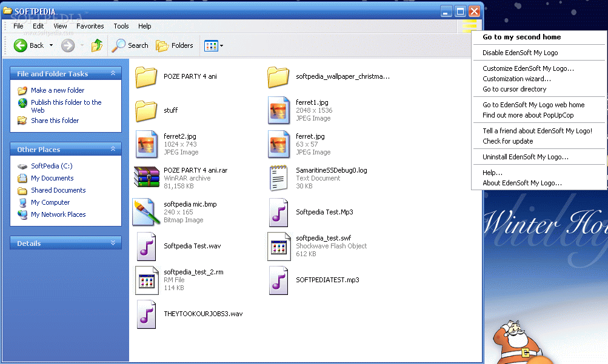This screenshot has height=364, width=608.
Task: Click the Folders toolbar icon
Action: [162, 45]
